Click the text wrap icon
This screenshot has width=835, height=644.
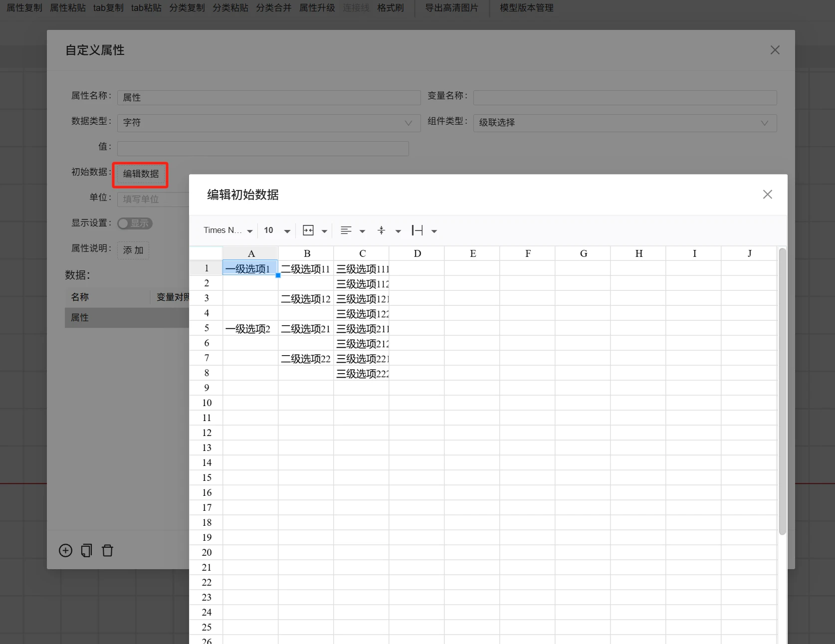point(417,230)
